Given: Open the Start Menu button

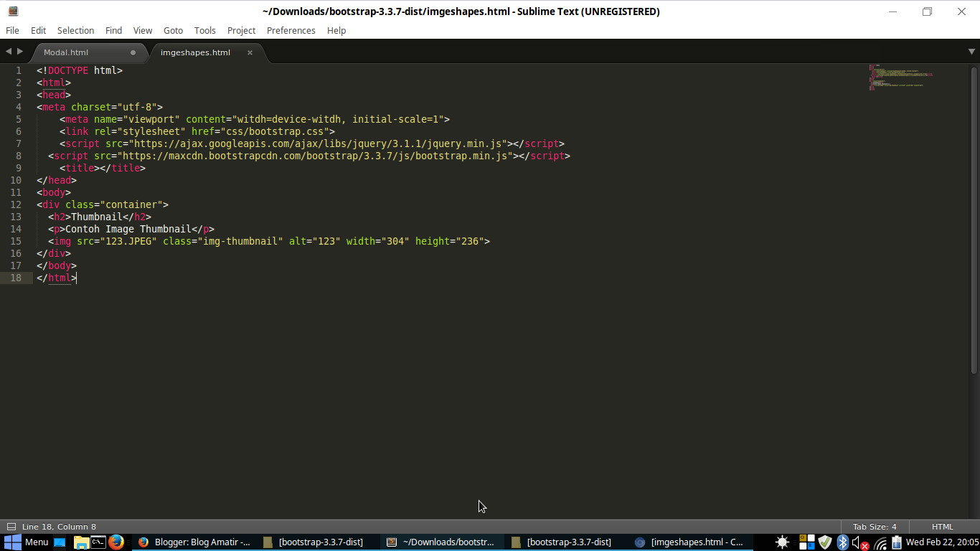Looking at the screenshot, I should tap(27, 542).
